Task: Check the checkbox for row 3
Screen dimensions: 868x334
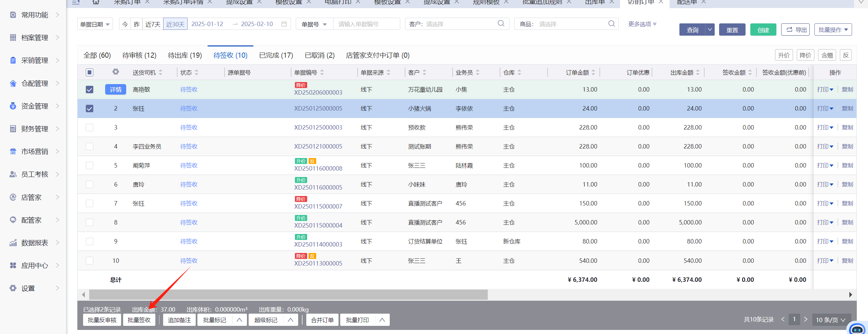Action: pyautogui.click(x=90, y=127)
